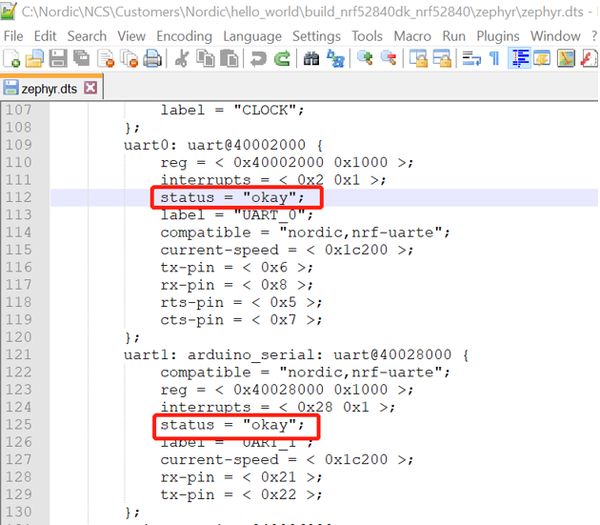600x525 pixels.
Task: Click the Open file folder icon
Action: (x=34, y=59)
